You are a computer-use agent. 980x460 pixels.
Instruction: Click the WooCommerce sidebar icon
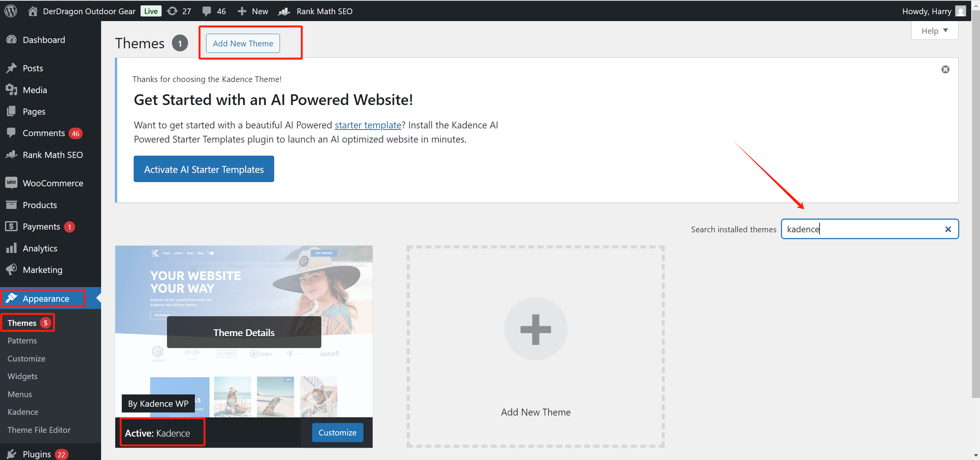[11, 183]
